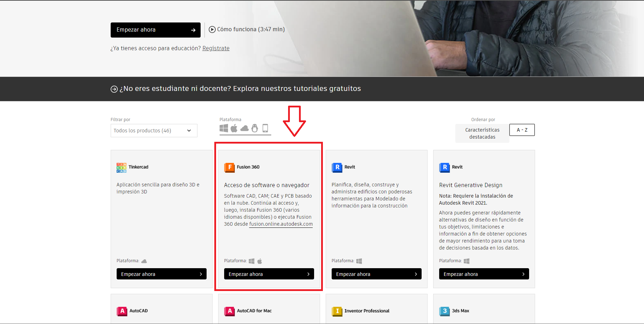Click the 'AutoCAD for Mac' product name
The width and height of the screenshot is (644, 324).
[x=254, y=311]
